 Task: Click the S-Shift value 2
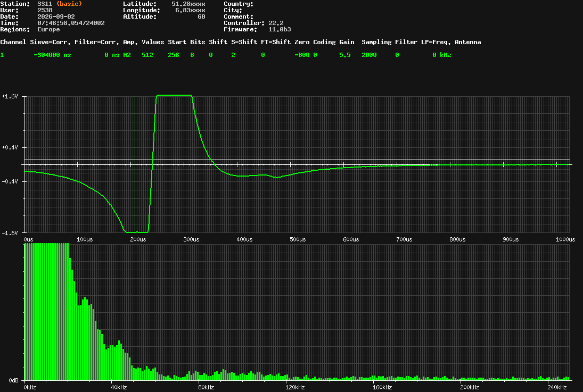233,55
